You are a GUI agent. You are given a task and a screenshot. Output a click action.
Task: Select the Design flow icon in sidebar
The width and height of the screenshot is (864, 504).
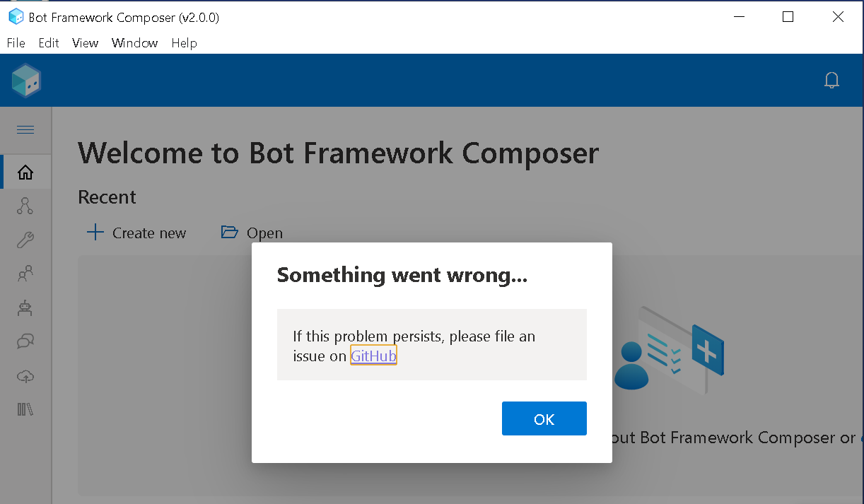[25, 206]
